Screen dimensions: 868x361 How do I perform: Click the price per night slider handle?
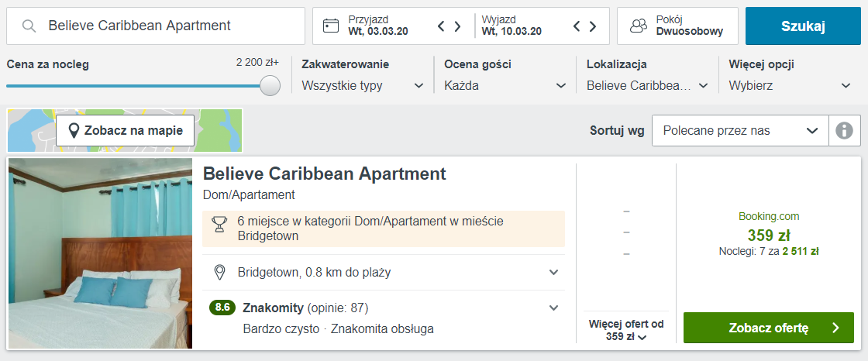tap(270, 86)
